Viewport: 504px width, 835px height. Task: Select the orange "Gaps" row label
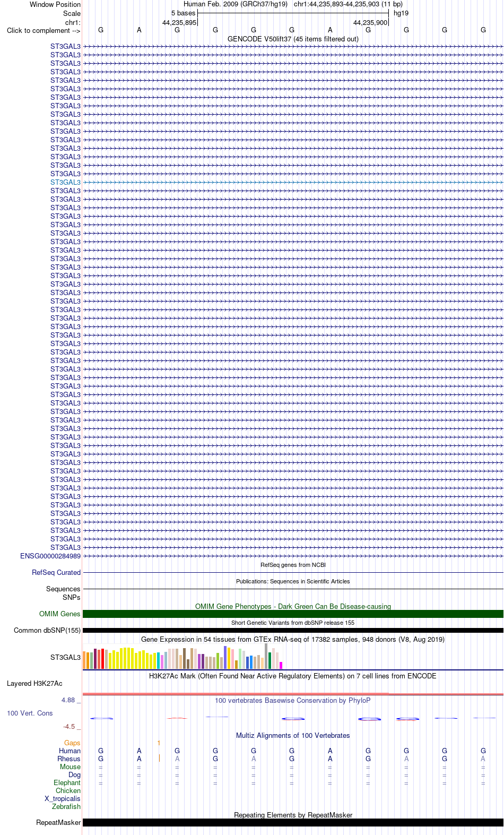pos(72,743)
